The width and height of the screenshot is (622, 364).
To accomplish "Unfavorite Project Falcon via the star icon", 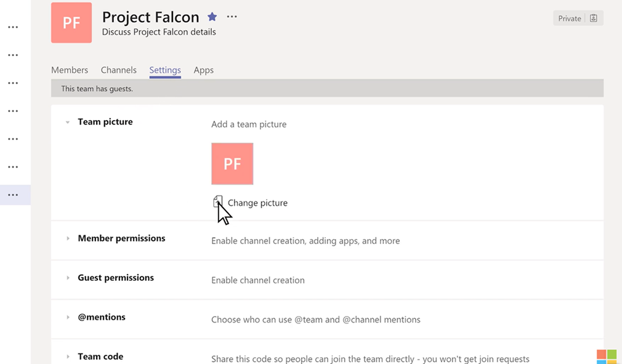I will pos(212,17).
